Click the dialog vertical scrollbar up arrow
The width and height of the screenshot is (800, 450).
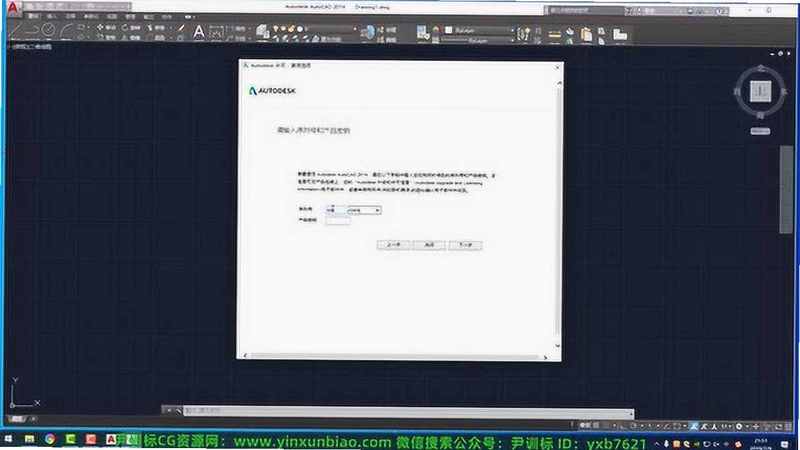tap(559, 83)
